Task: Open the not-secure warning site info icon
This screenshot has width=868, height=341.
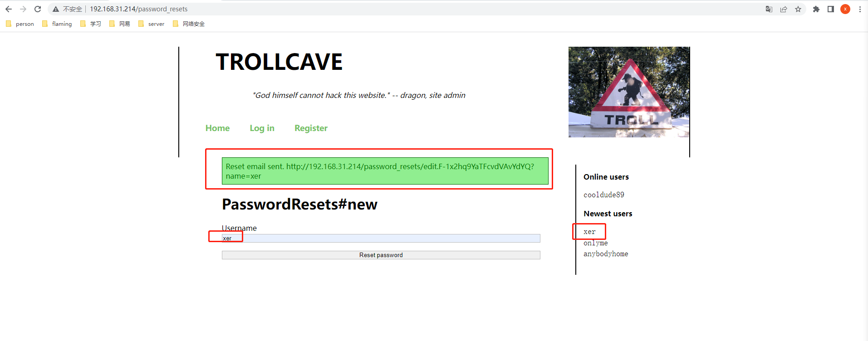Action: point(56,9)
